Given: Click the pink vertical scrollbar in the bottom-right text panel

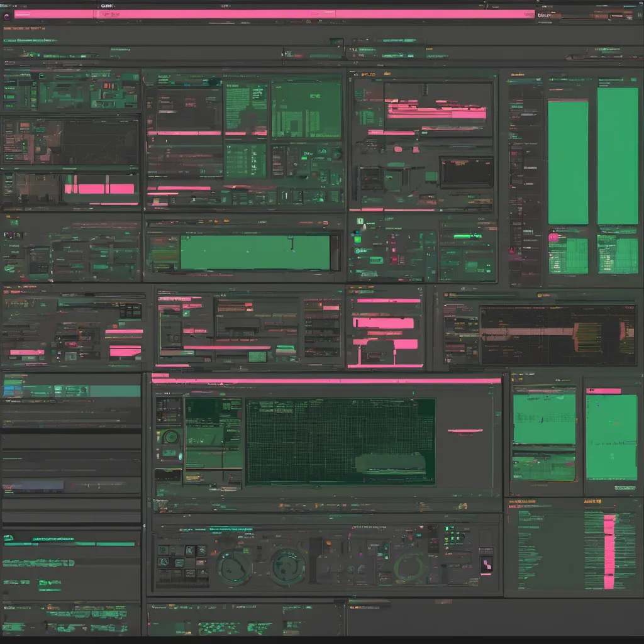Looking at the screenshot, I should click(x=609, y=552).
